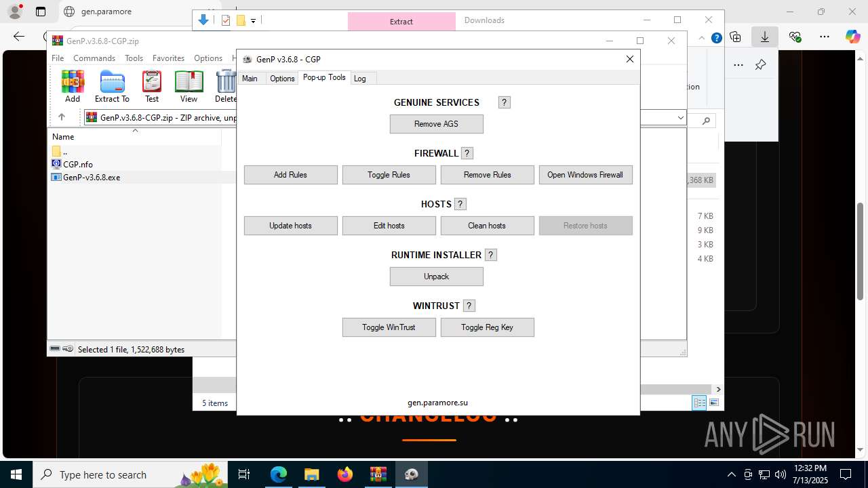Viewport: 868px width, 488px height.
Task: Switch Explorer to large icons view
Action: coord(713,403)
